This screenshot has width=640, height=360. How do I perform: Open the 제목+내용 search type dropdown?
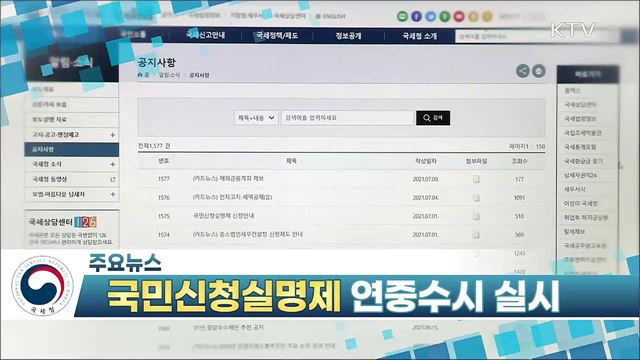[256, 118]
